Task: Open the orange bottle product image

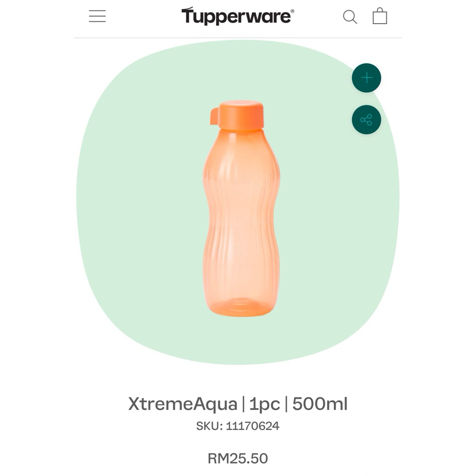Action: click(241, 209)
